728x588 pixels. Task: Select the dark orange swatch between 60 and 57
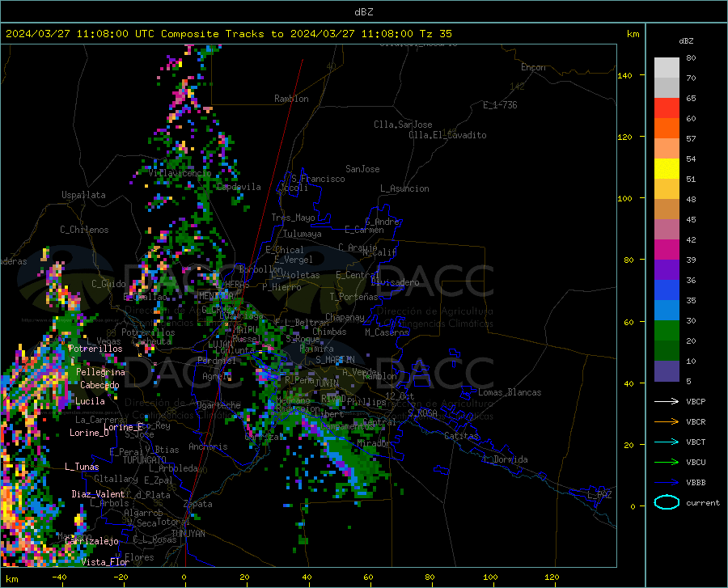point(667,129)
